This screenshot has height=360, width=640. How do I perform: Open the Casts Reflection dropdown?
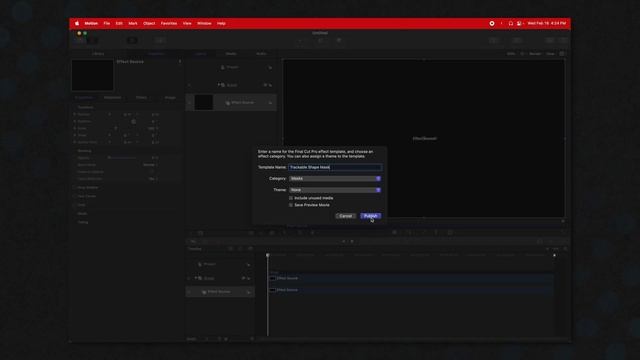153,179
